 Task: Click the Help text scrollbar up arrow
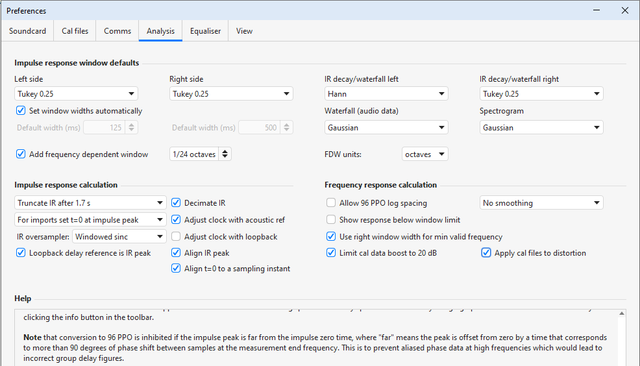pos(622,314)
